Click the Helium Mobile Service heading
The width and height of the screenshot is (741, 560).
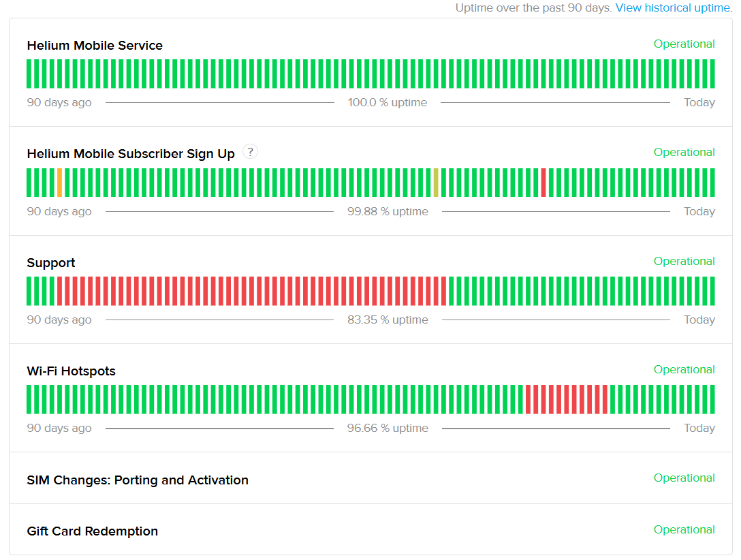[x=95, y=46]
